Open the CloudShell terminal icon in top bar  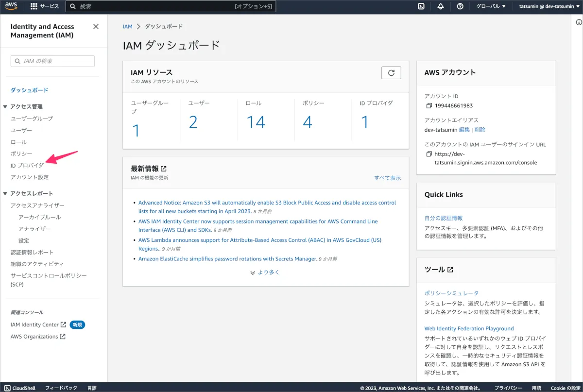coord(421,6)
